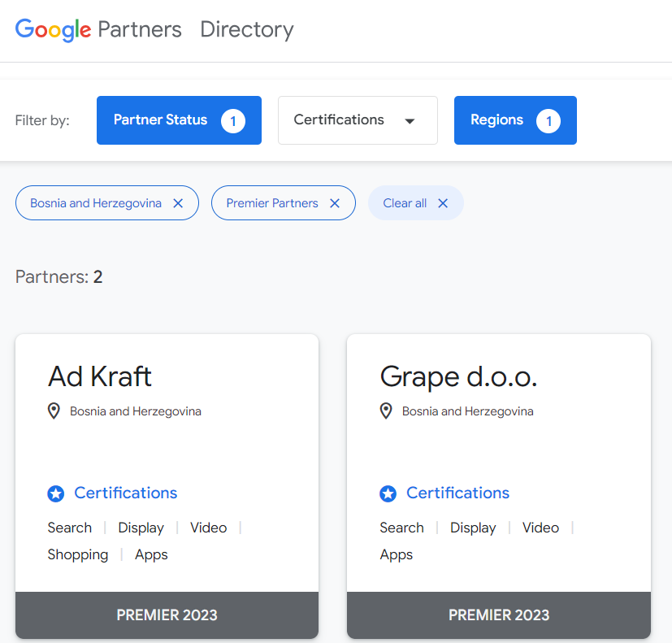Click Grape d.o.o. PREMIER 2023 banner
This screenshot has width=672, height=643.
[498, 615]
